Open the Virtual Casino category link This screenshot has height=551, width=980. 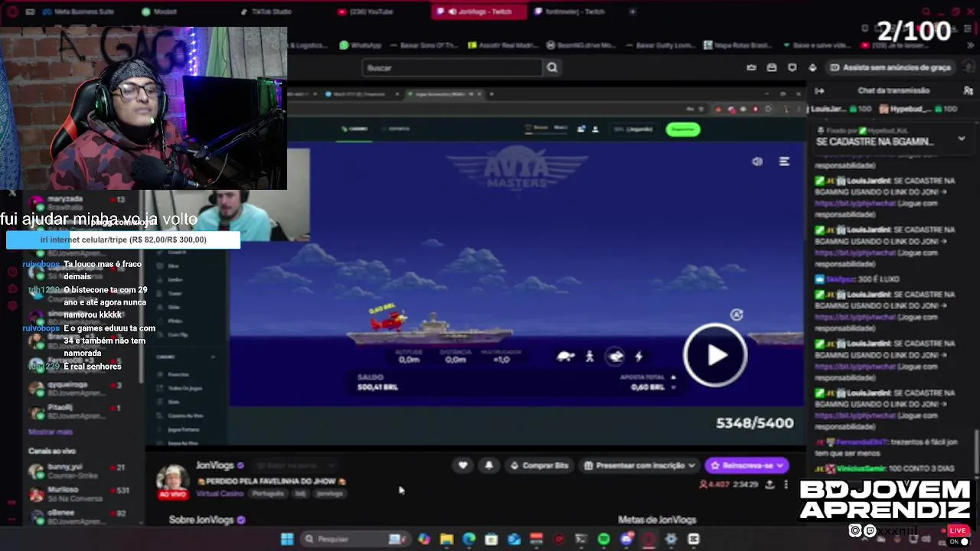tap(220, 494)
